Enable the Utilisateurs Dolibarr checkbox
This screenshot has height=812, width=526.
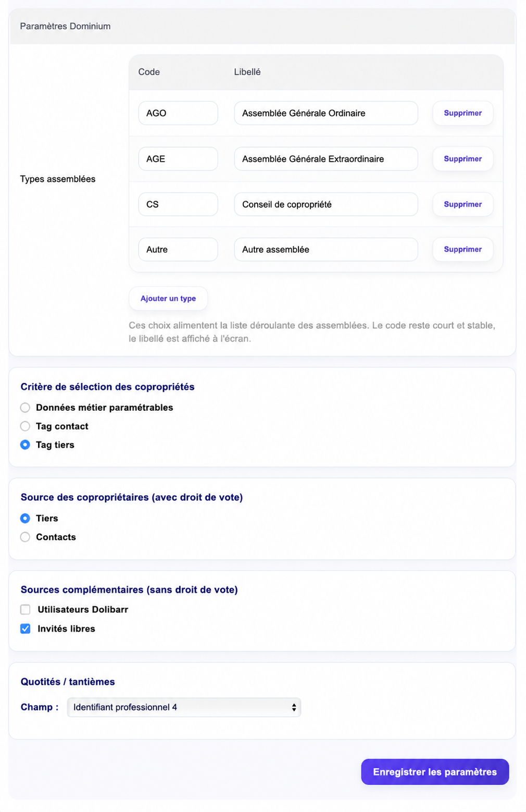click(26, 610)
